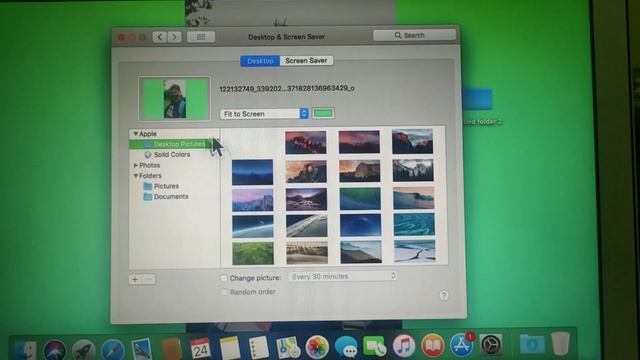The image size is (640, 360).
Task: Open Trash in the Dock
Action: coord(560,343)
